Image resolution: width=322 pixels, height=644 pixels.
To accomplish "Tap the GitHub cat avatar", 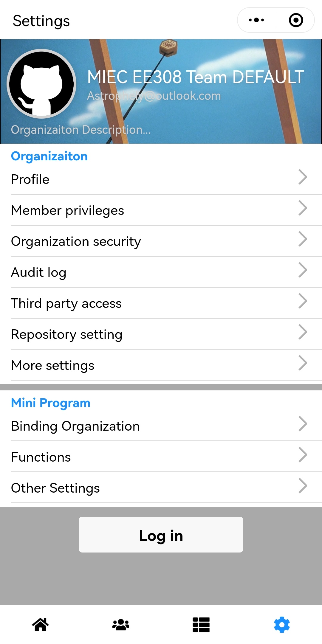I will click(x=41, y=84).
